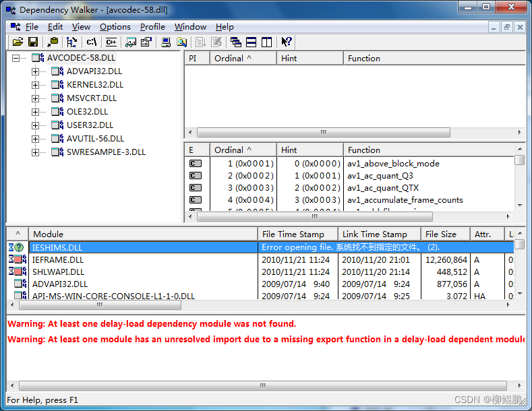Image resolution: width=532 pixels, height=411 pixels.
Task: Click the Configure Search Order magnifier icon
Action: click(x=182, y=42)
